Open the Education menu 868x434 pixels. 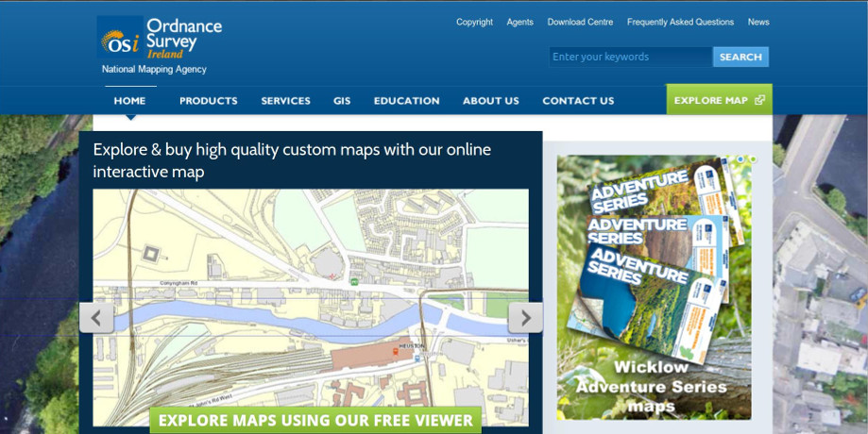coord(406,101)
